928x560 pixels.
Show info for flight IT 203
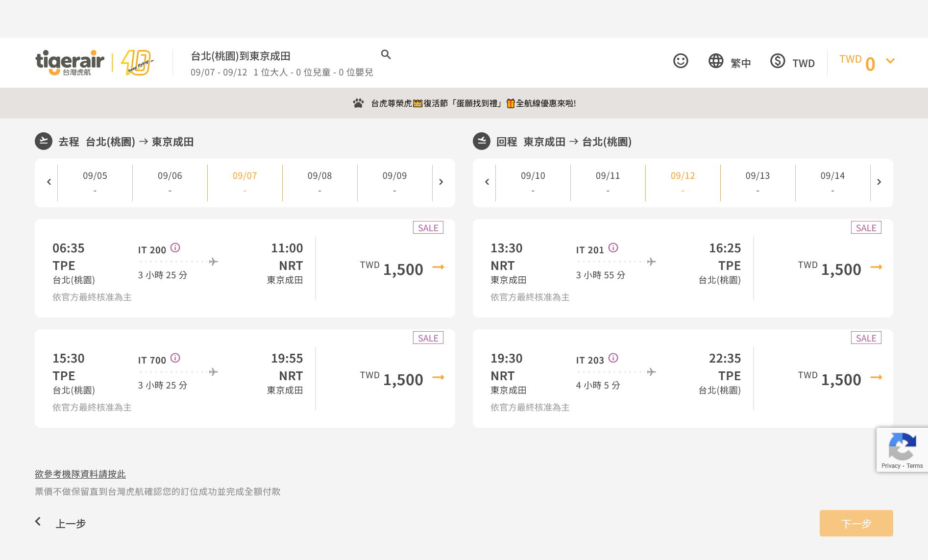[613, 358]
